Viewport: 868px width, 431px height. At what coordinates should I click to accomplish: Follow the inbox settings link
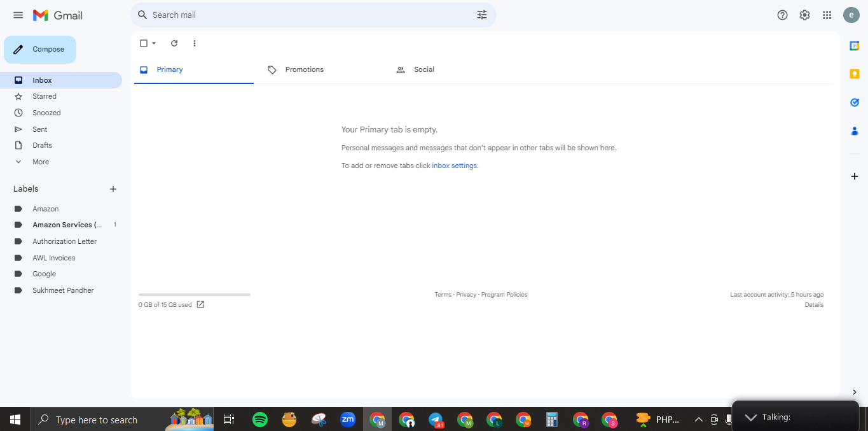(454, 166)
